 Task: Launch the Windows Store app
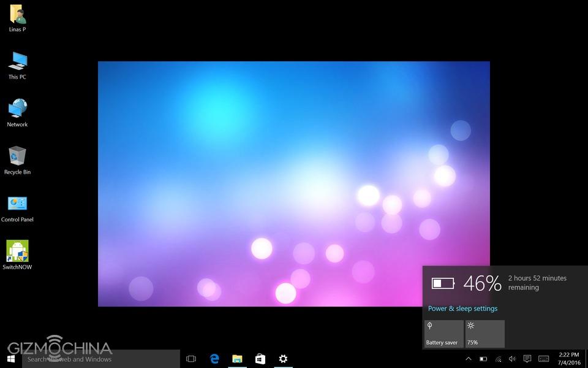click(x=260, y=359)
